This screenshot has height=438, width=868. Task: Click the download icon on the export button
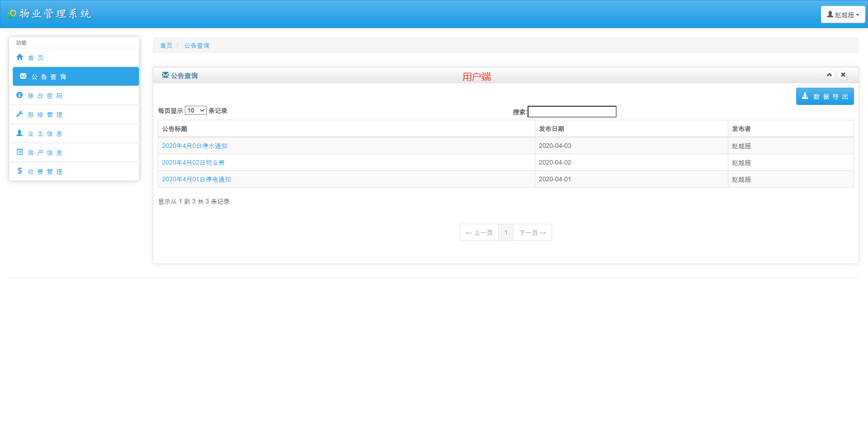click(805, 96)
